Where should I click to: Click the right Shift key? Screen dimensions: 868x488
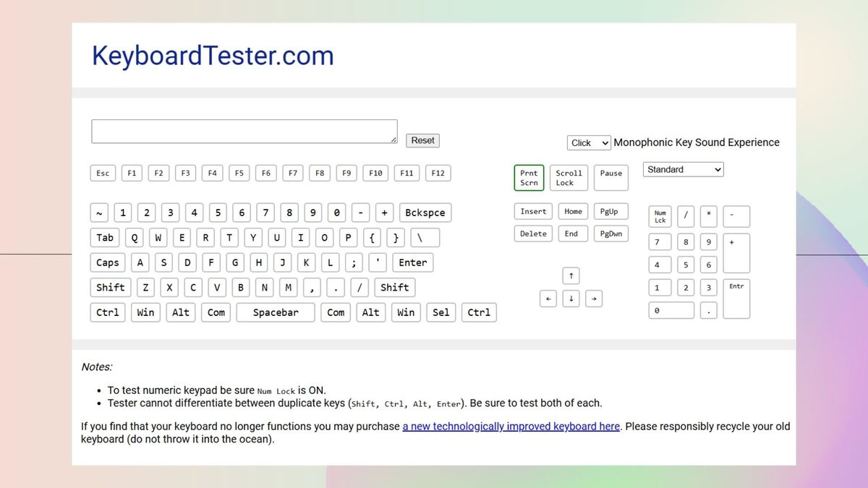point(395,287)
